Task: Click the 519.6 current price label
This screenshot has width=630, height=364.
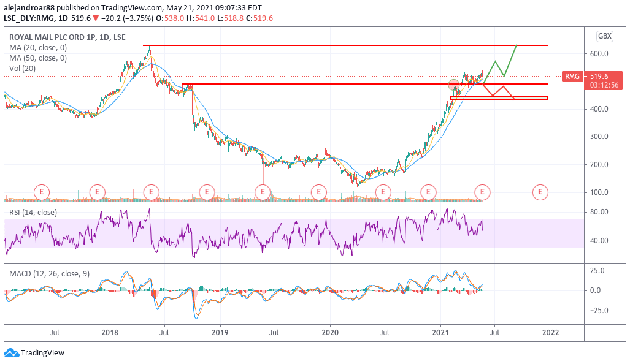Action: [599, 76]
